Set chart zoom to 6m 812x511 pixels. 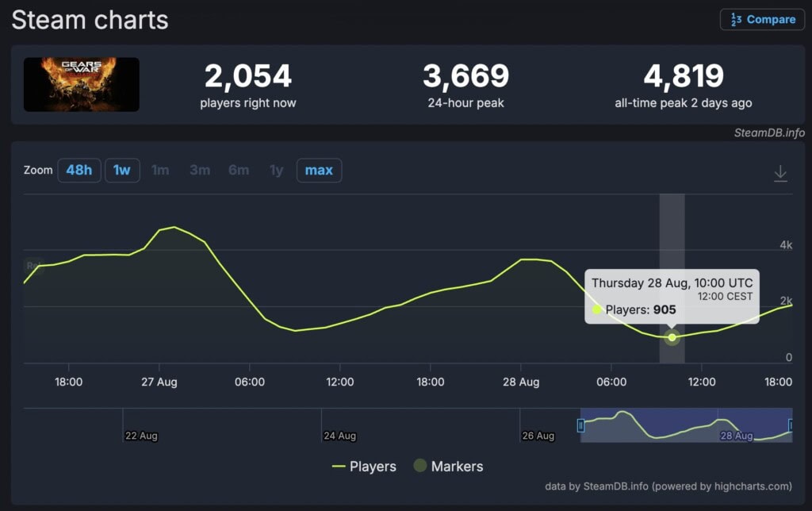tap(239, 170)
